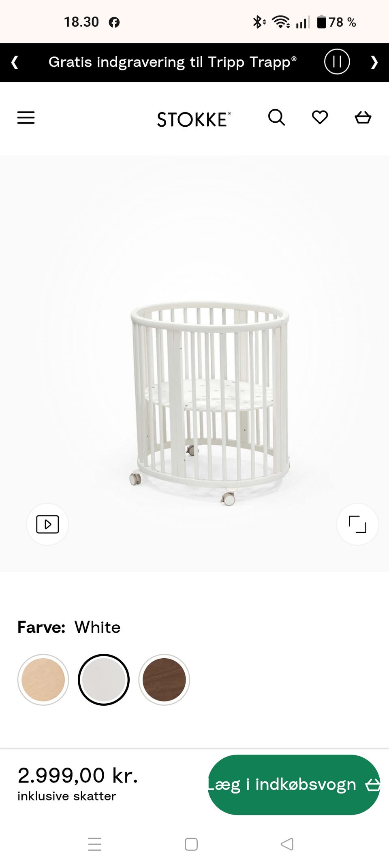Choose the Walnut brown color swatch
The image size is (389, 868).
tap(164, 680)
